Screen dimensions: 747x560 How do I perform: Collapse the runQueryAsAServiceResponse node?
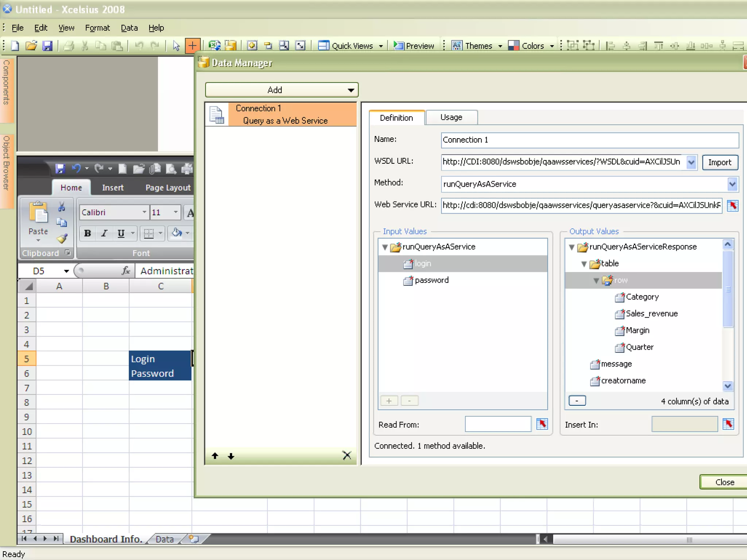click(x=572, y=247)
